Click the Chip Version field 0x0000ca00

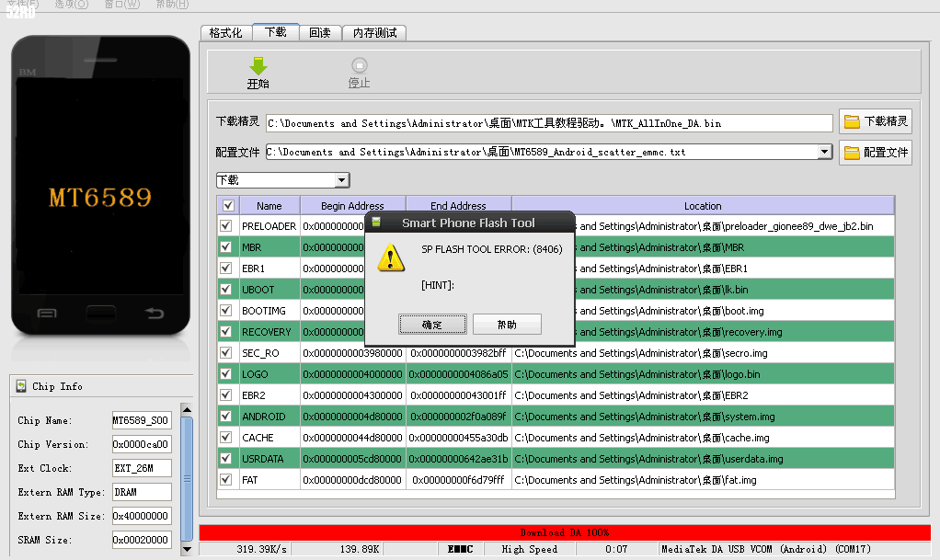click(x=142, y=444)
